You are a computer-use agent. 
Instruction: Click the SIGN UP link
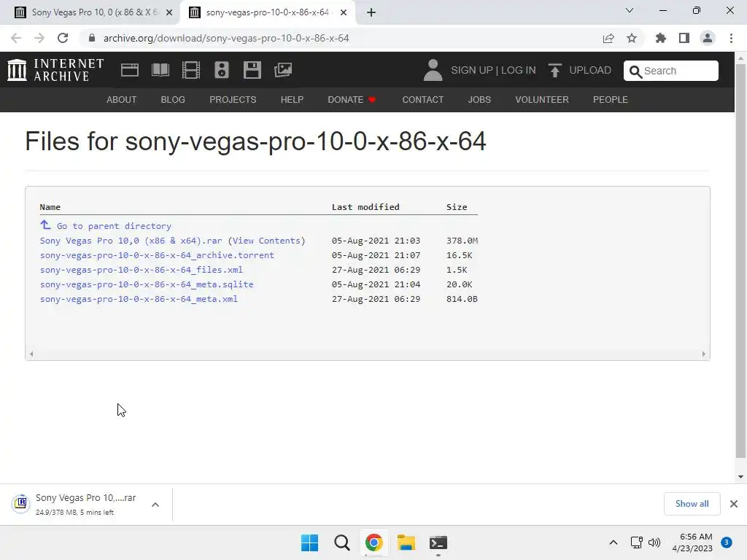coord(472,70)
